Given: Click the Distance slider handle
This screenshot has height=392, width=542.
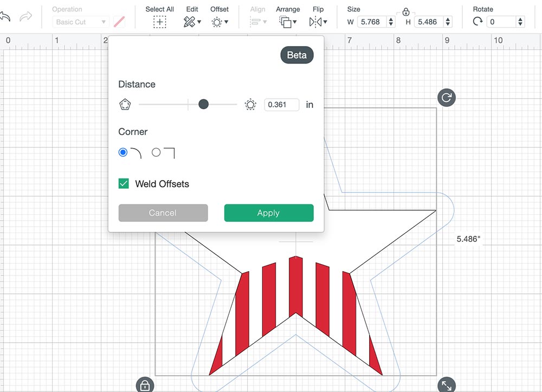Looking at the screenshot, I should click(x=204, y=104).
